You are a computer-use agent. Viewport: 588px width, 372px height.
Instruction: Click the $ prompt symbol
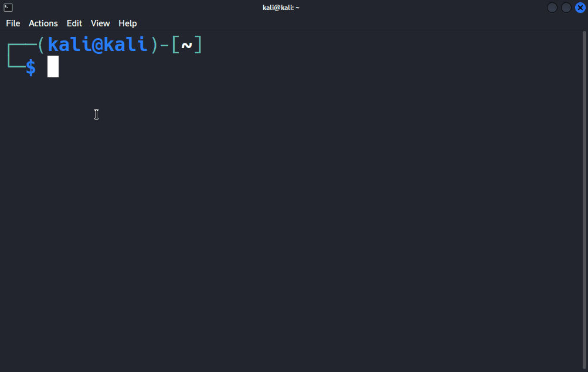[x=30, y=68]
